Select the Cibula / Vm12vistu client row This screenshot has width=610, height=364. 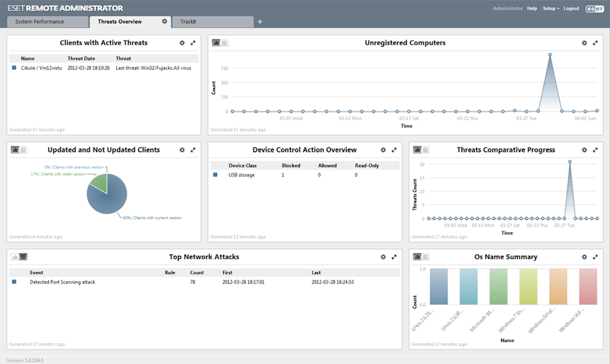(x=104, y=68)
